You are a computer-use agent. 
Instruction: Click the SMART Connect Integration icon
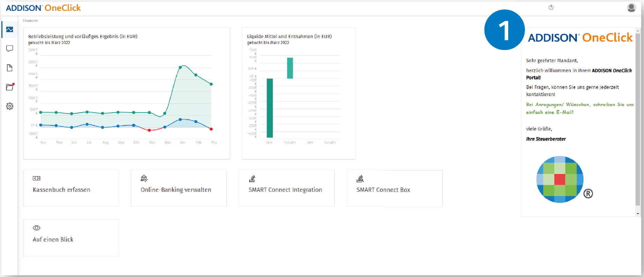pyautogui.click(x=252, y=178)
